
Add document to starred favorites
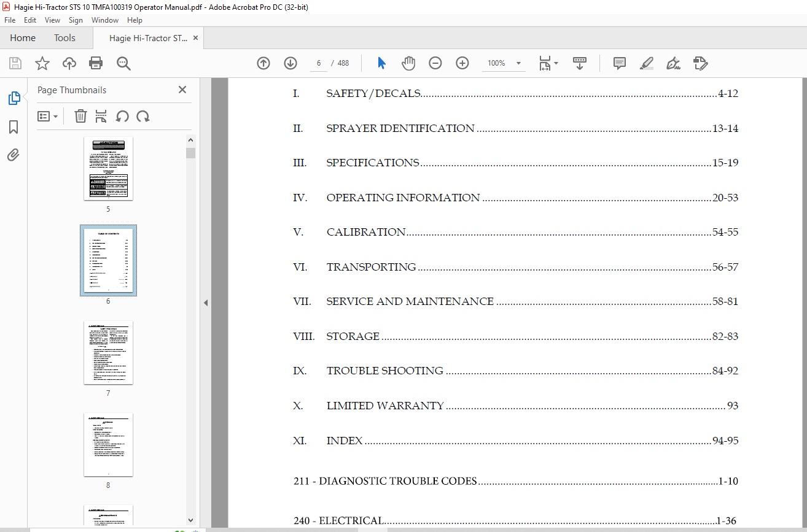[42, 63]
